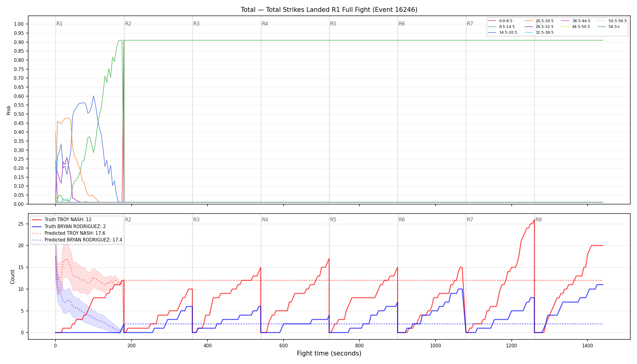Image resolution: width=637 pixels, height=364 pixels.
Task: Click the chart title mentioning Event 16246
Action: (x=329, y=10)
